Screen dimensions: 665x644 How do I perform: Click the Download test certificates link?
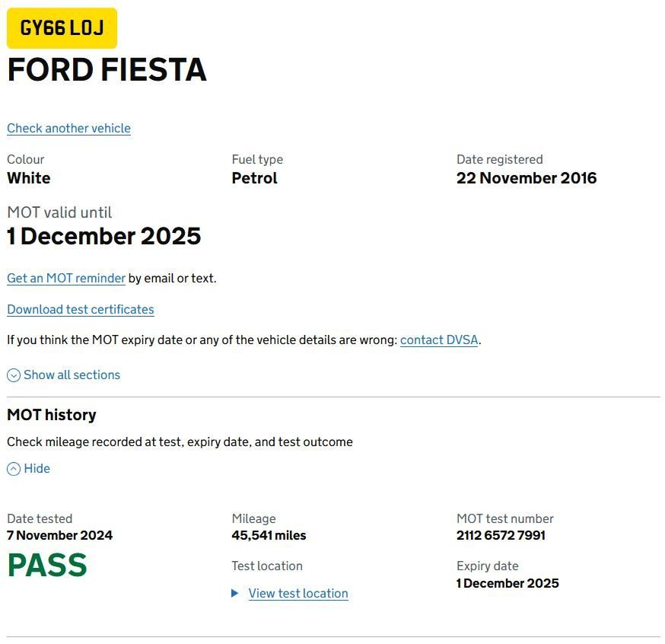coord(81,309)
